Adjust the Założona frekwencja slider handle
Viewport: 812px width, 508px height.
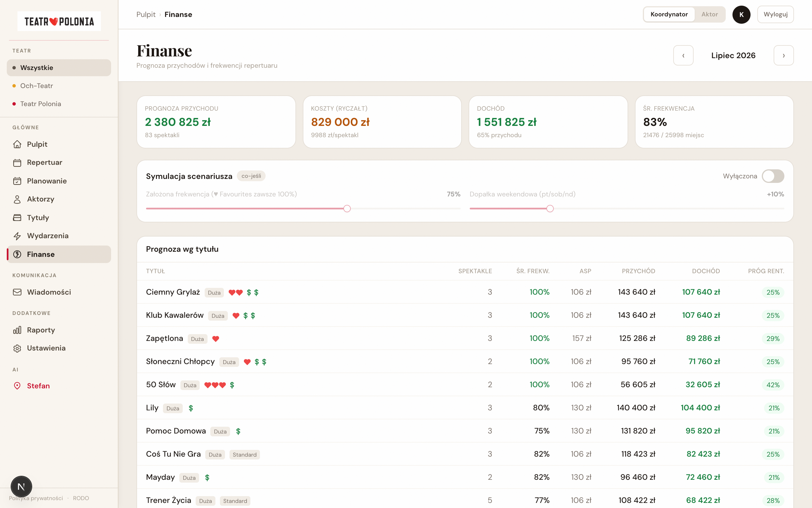[347, 209]
